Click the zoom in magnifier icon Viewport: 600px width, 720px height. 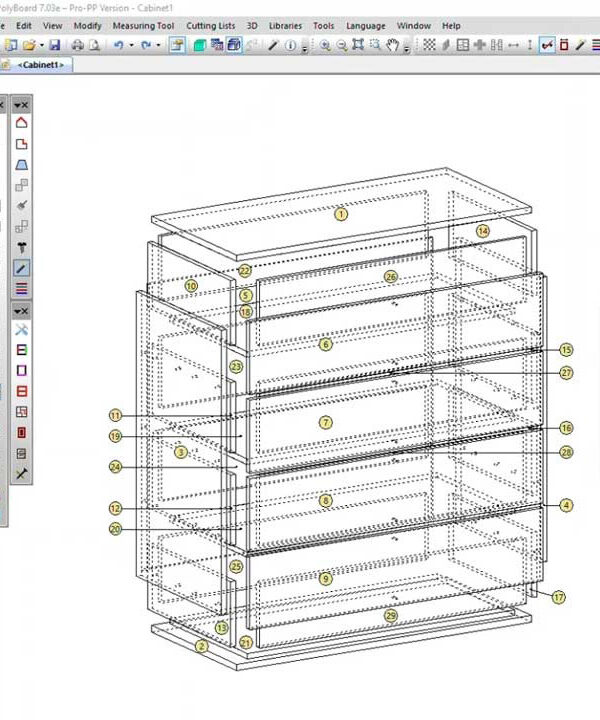325,45
